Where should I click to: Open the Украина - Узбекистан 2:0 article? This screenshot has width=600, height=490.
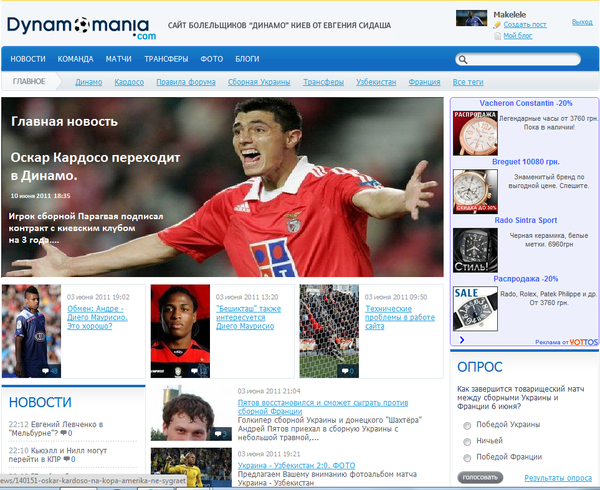[x=294, y=466]
